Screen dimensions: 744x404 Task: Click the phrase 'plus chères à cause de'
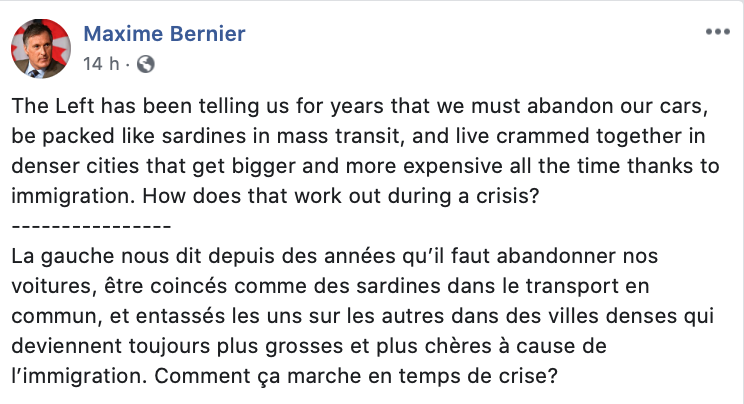(x=491, y=346)
